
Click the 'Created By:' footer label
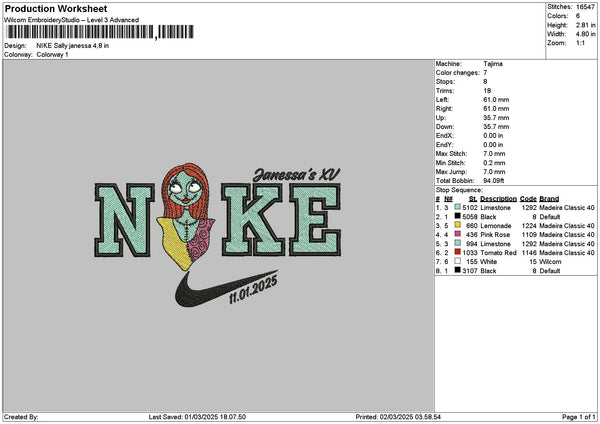pyautogui.click(x=21, y=417)
